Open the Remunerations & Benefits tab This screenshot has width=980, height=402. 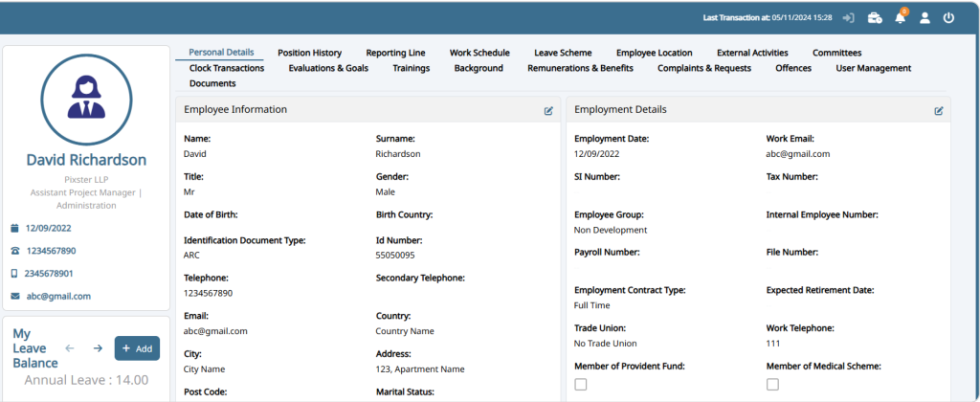[580, 68]
